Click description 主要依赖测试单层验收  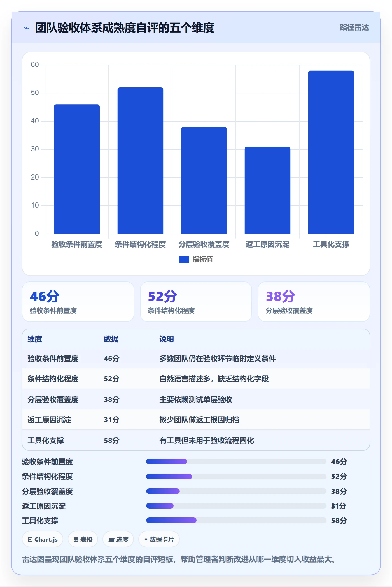[196, 399]
